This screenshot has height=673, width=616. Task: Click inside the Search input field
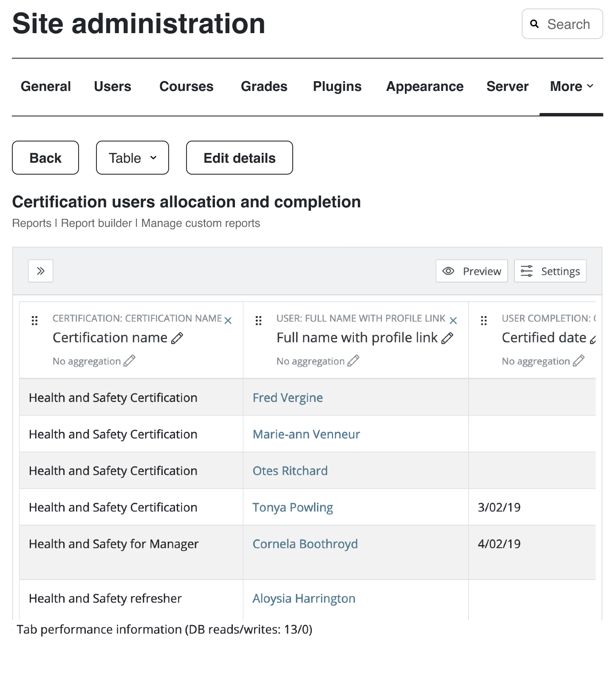pyautogui.click(x=562, y=24)
